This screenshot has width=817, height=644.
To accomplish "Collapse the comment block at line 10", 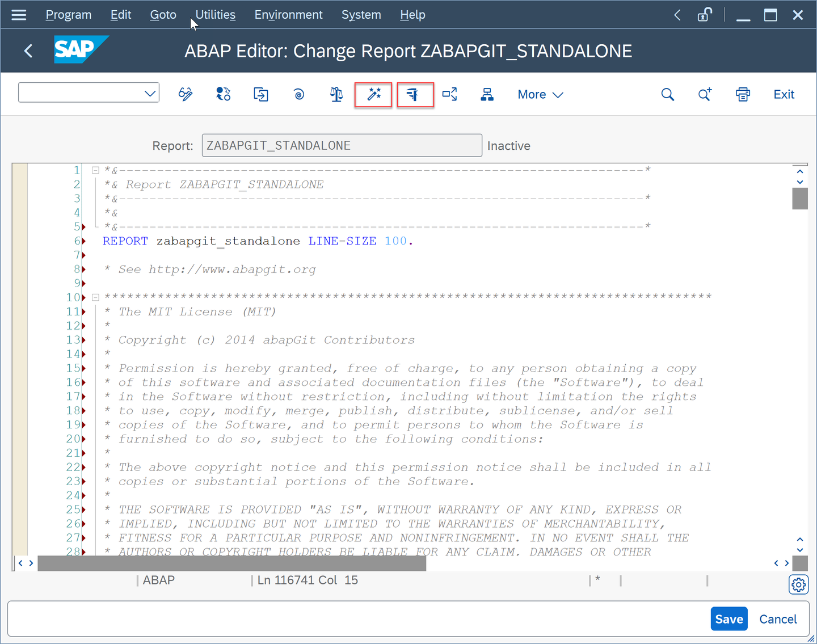I will pos(95,297).
